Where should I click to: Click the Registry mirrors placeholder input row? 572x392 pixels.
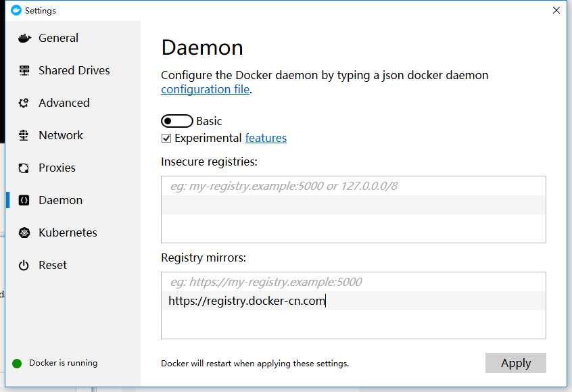pyautogui.click(x=353, y=282)
